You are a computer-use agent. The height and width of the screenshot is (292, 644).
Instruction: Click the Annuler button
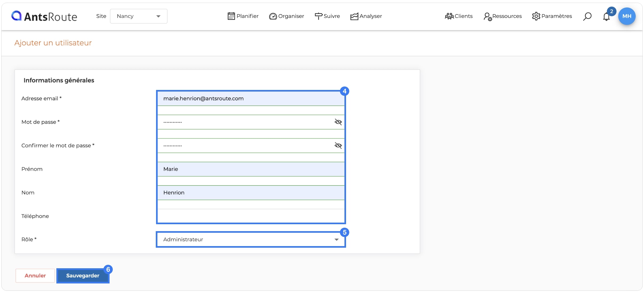coord(35,276)
